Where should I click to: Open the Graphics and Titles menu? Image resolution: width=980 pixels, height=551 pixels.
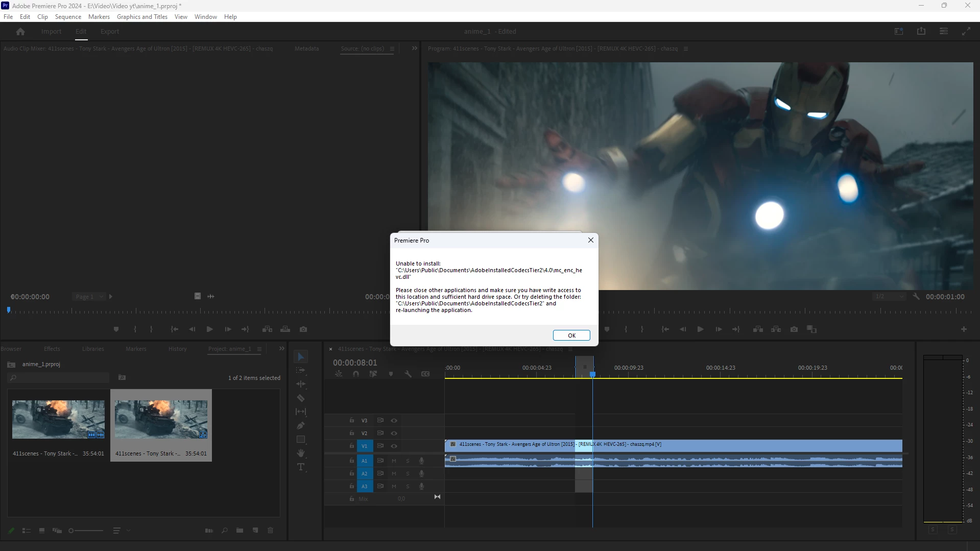coord(142,17)
